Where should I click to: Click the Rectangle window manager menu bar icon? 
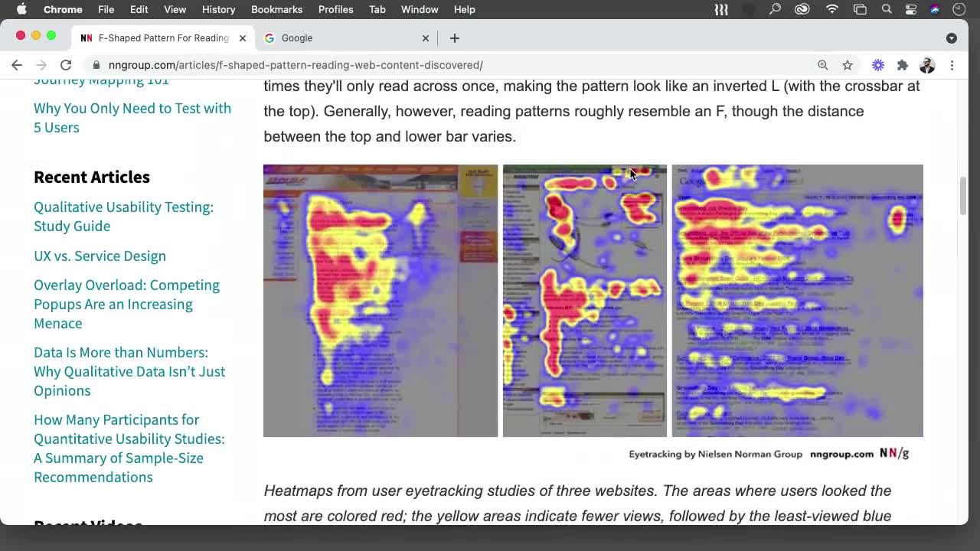720,9
